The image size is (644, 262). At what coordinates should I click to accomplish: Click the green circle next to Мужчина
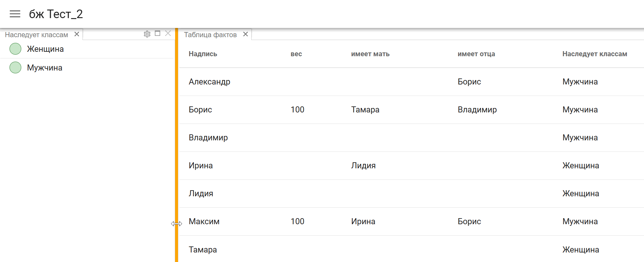[x=15, y=67]
